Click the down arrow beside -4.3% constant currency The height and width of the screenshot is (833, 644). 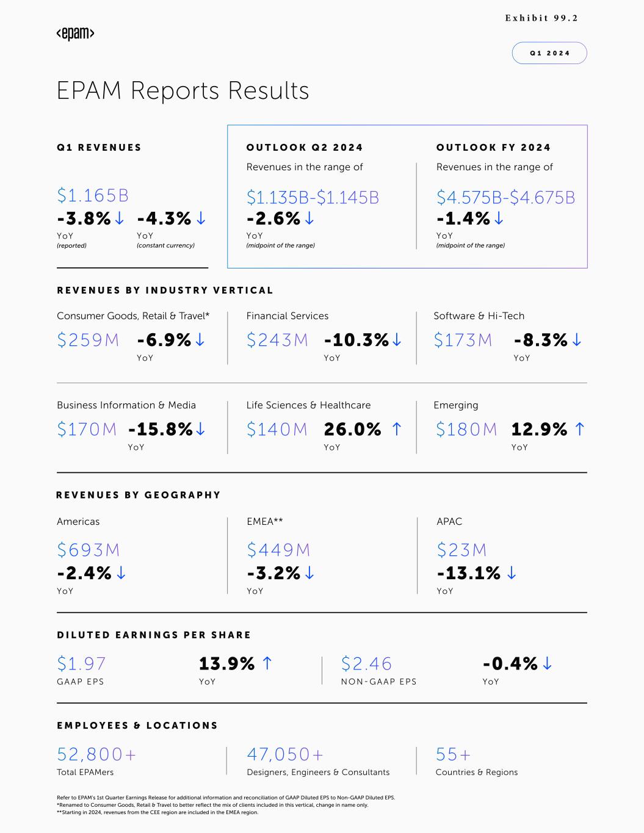[x=201, y=218]
